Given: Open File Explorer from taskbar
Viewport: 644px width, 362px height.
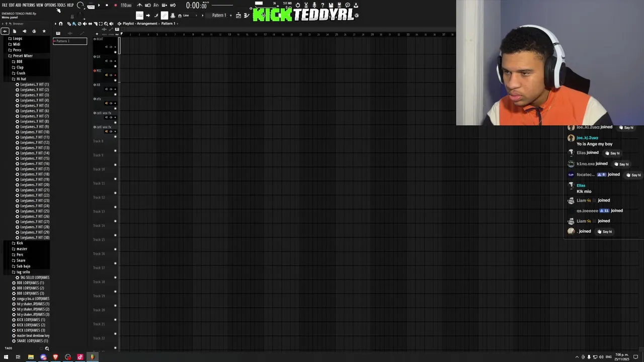Looking at the screenshot, I should (31, 357).
